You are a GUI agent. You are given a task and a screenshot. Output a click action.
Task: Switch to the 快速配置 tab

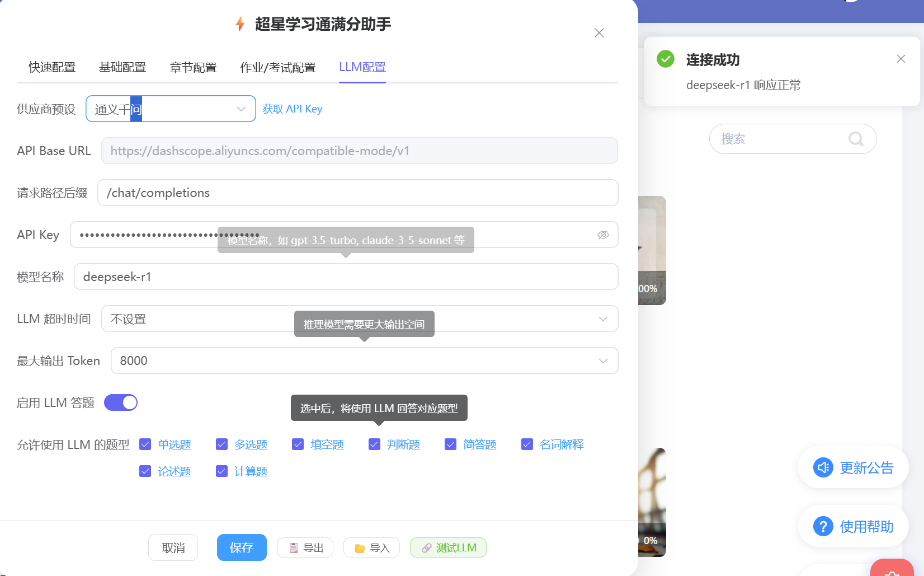(x=52, y=67)
